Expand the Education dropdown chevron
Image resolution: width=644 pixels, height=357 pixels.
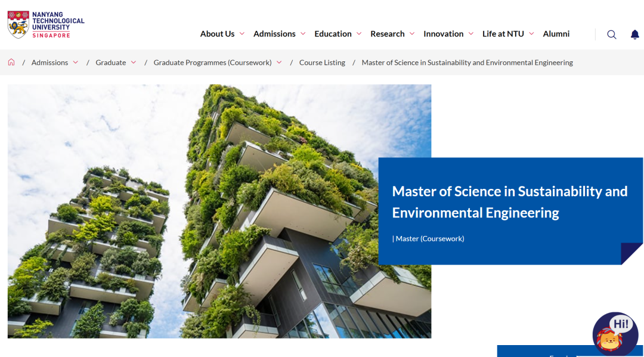point(359,34)
